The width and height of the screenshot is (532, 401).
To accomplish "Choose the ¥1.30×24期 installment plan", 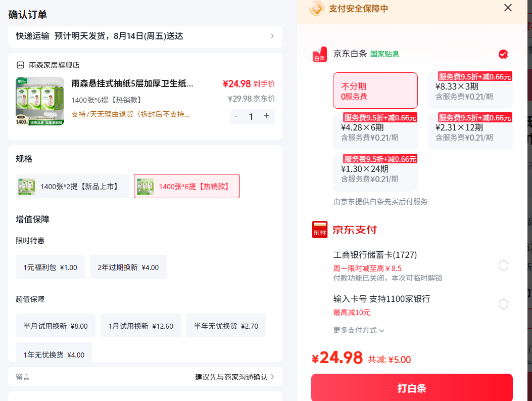I will pyautogui.click(x=375, y=173).
